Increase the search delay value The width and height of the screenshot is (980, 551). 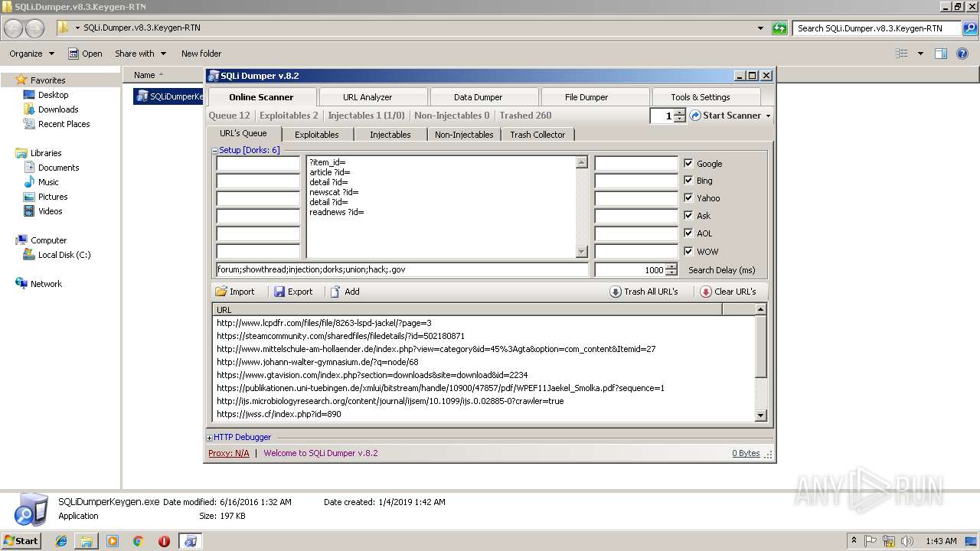tap(671, 266)
